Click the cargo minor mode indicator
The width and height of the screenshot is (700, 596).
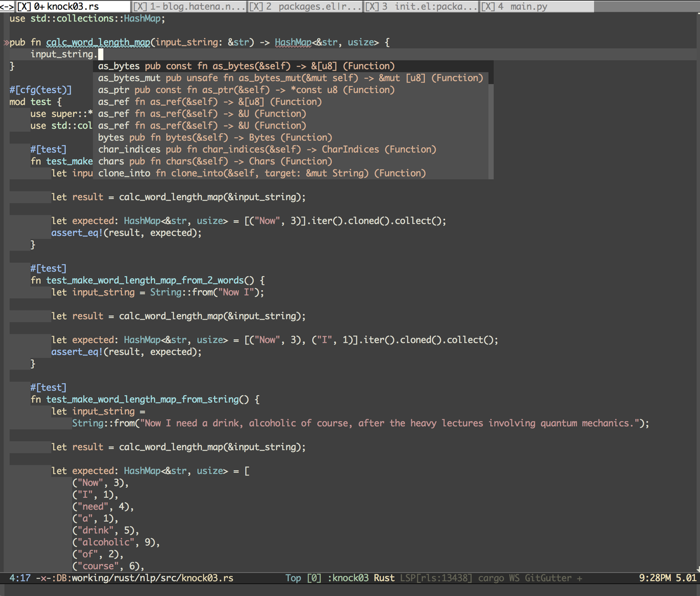[491, 578]
